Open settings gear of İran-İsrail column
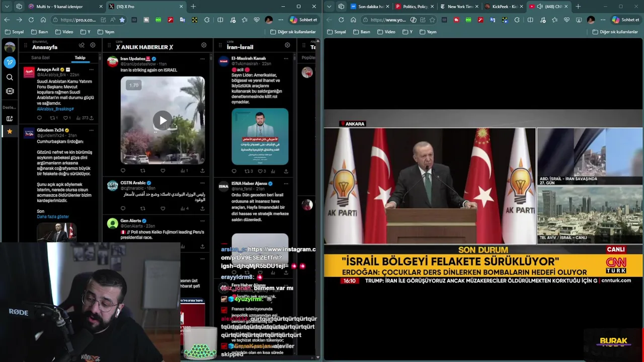Screen dimensions: 644x362 (287, 45)
